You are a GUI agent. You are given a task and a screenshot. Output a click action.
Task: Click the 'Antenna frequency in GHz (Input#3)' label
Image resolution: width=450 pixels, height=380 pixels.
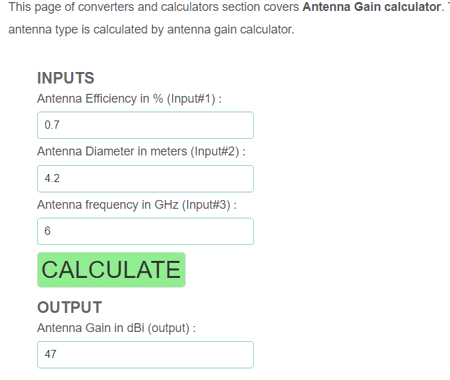click(x=137, y=205)
